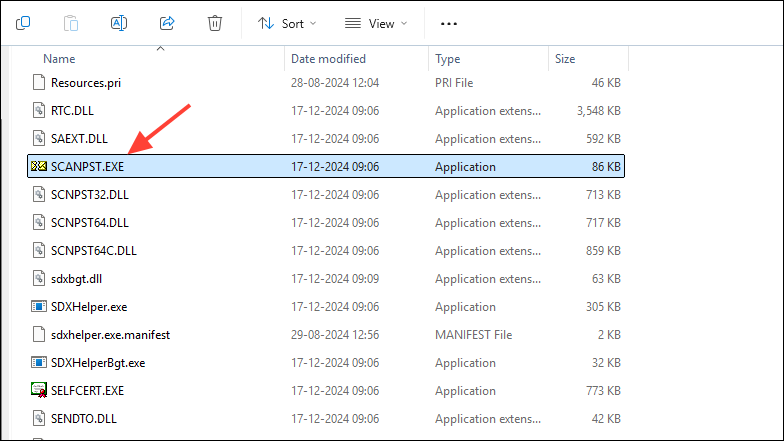Image resolution: width=784 pixels, height=441 pixels.
Task: Click the Delete trash icon
Action: [214, 22]
